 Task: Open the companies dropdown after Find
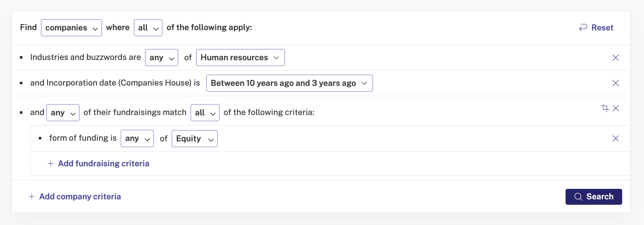pos(71,28)
